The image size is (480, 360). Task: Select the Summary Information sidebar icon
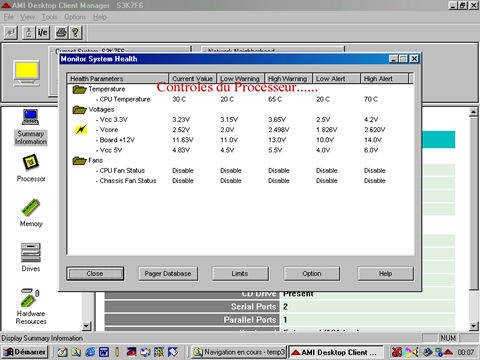tap(31, 127)
